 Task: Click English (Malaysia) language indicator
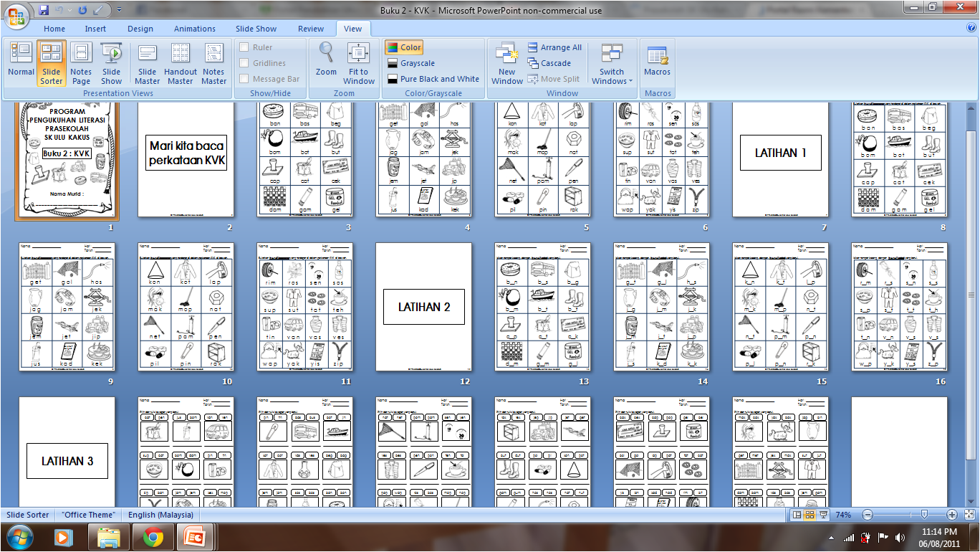(x=160, y=515)
